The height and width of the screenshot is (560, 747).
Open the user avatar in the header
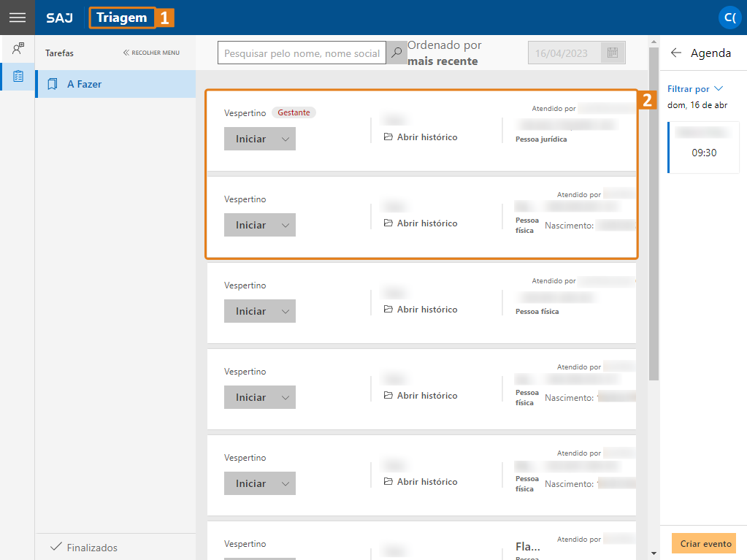pyautogui.click(x=729, y=18)
